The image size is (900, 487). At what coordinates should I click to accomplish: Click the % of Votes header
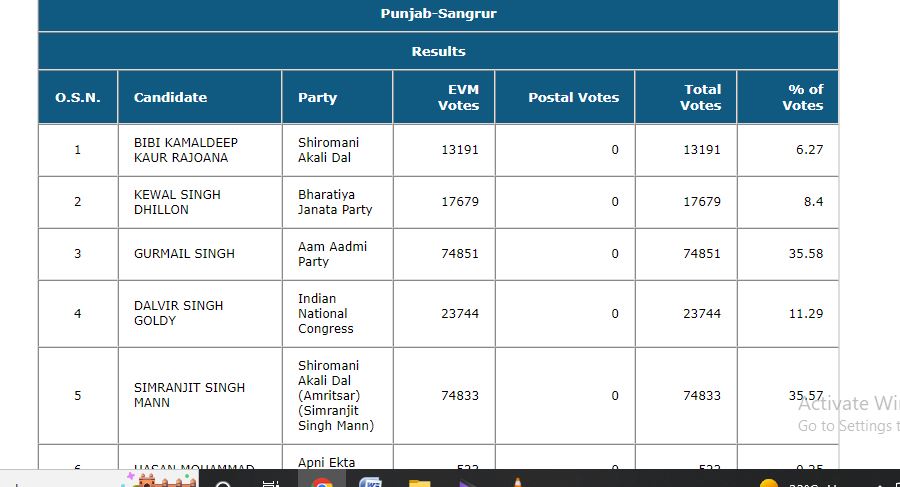[802, 97]
